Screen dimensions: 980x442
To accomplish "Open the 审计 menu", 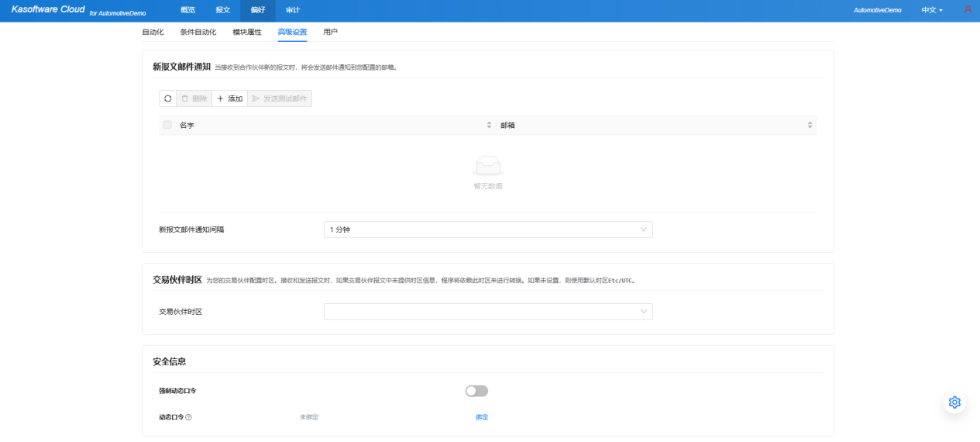I will [x=292, y=10].
